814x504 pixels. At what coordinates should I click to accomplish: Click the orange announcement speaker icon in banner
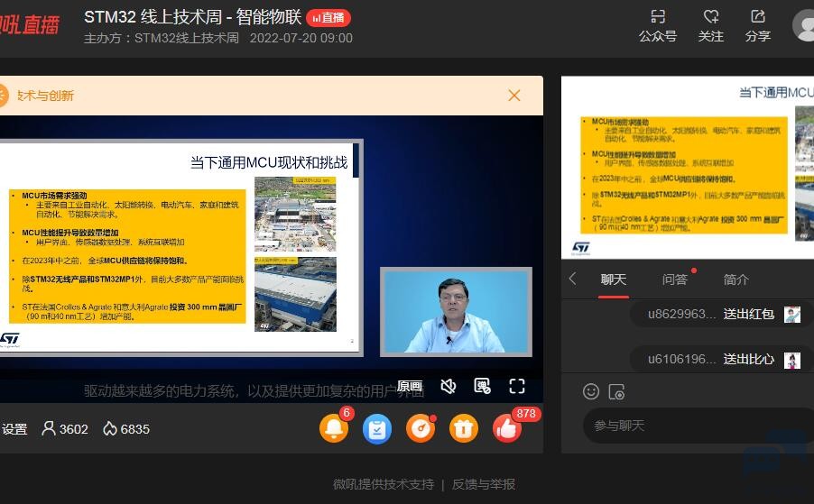pos(3,96)
